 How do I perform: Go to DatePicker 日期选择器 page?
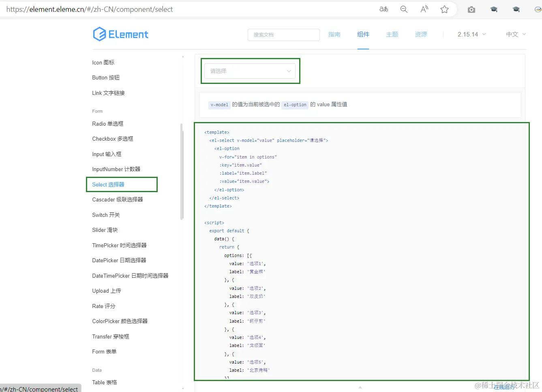coord(119,260)
